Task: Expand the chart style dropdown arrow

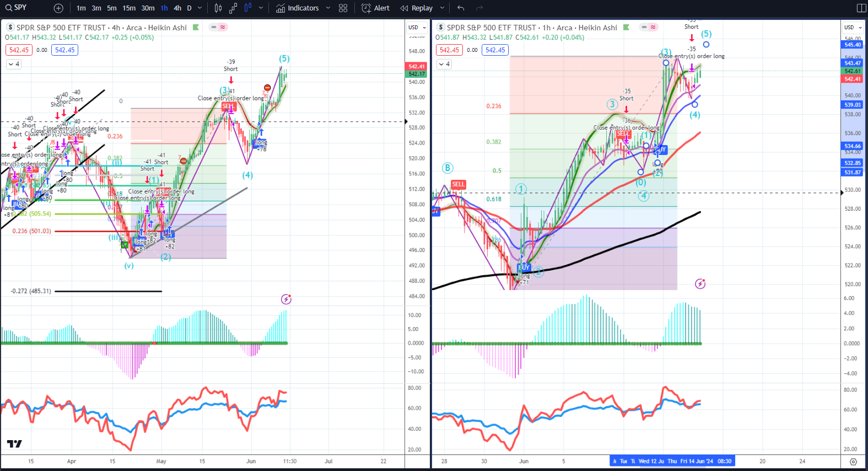Action: point(261,8)
